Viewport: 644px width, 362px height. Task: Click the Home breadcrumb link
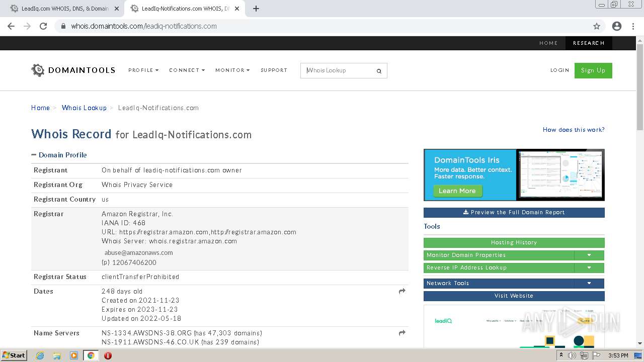(40, 108)
